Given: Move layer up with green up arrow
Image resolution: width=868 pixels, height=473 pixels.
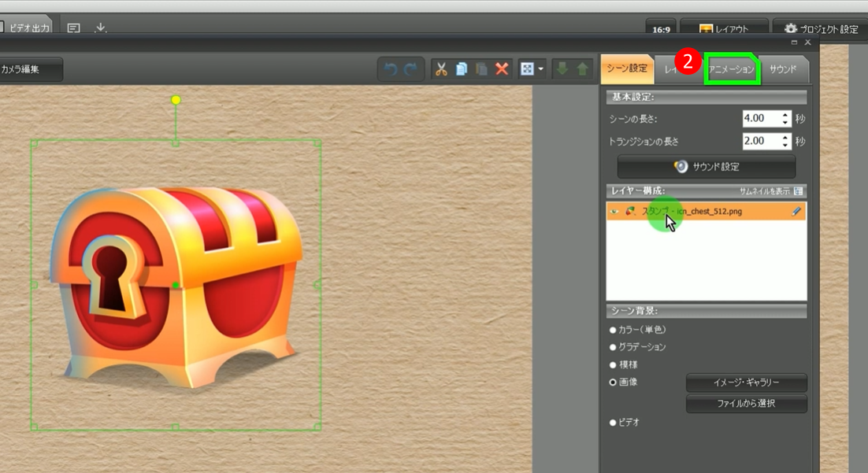Looking at the screenshot, I should (582, 69).
